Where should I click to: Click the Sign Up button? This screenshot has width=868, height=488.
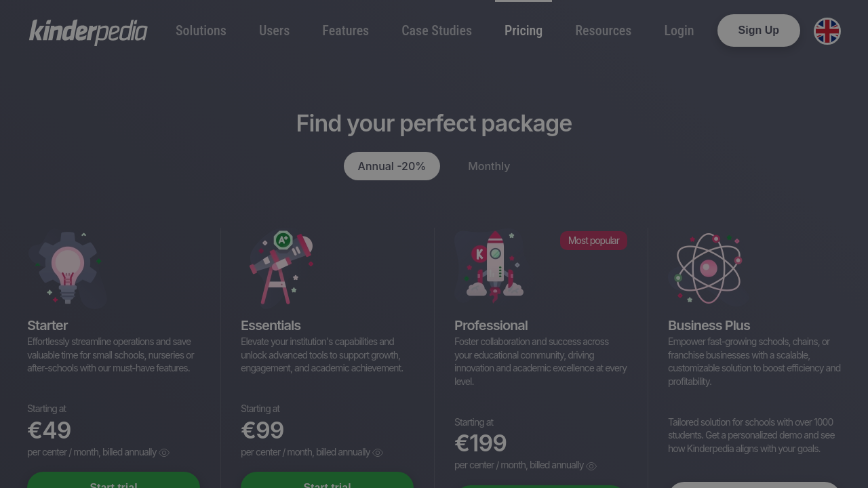pyautogui.click(x=758, y=30)
